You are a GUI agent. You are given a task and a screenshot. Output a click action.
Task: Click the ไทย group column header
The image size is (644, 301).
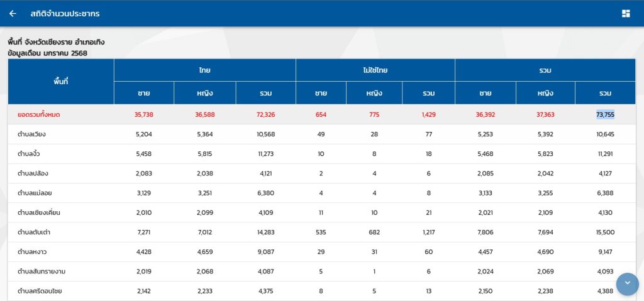[x=204, y=70]
